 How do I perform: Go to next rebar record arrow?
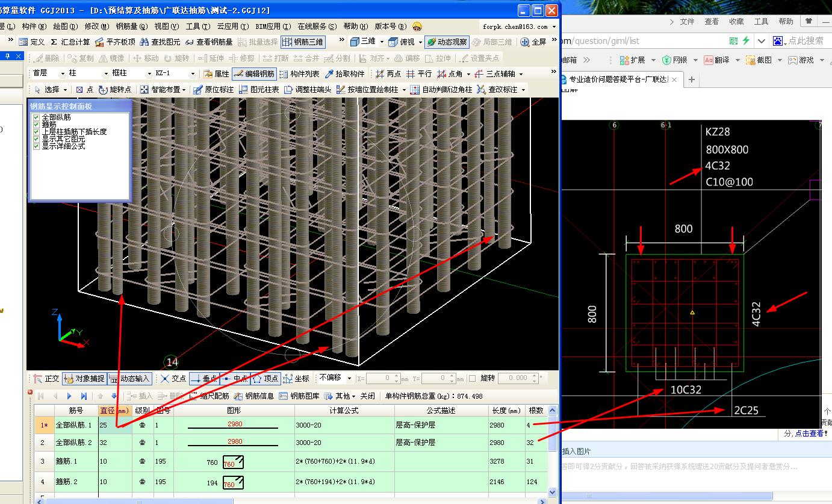(69, 396)
